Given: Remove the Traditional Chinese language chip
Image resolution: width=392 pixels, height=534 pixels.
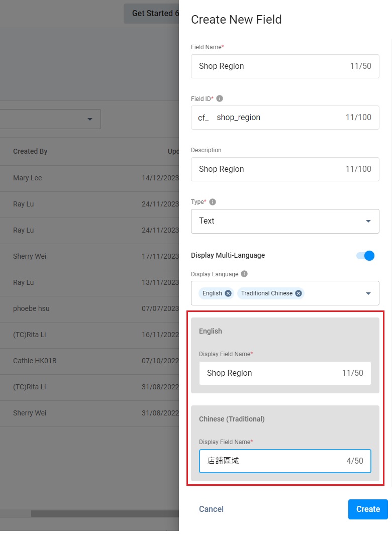Looking at the screenshot, I should coord(299,293).
